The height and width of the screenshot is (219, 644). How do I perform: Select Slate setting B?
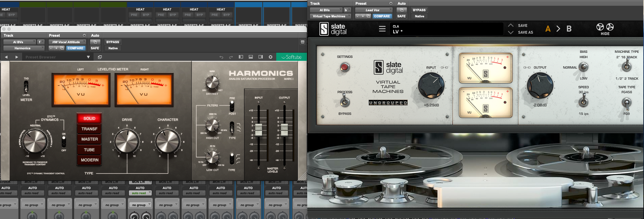[x=569, y=29]
